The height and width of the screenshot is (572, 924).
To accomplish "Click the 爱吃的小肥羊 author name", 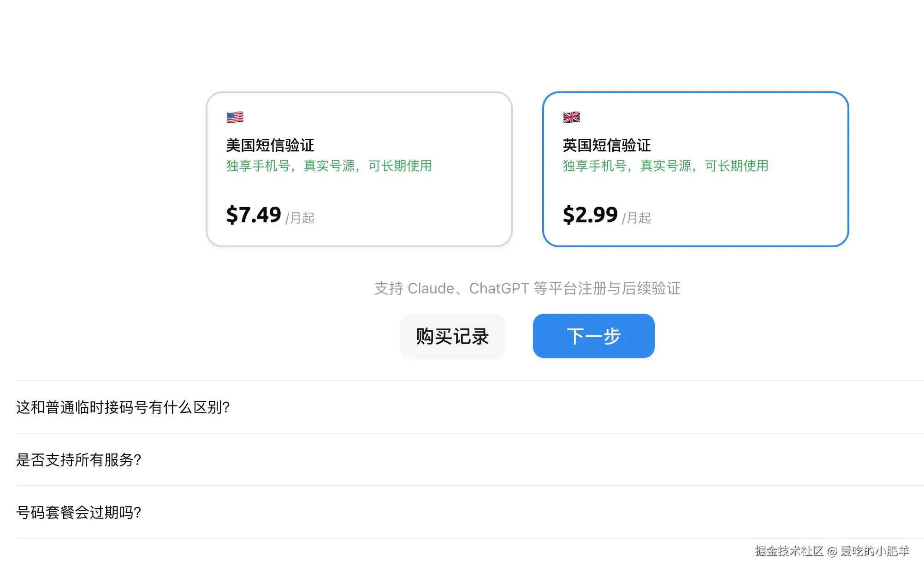I will pos(875,551).
